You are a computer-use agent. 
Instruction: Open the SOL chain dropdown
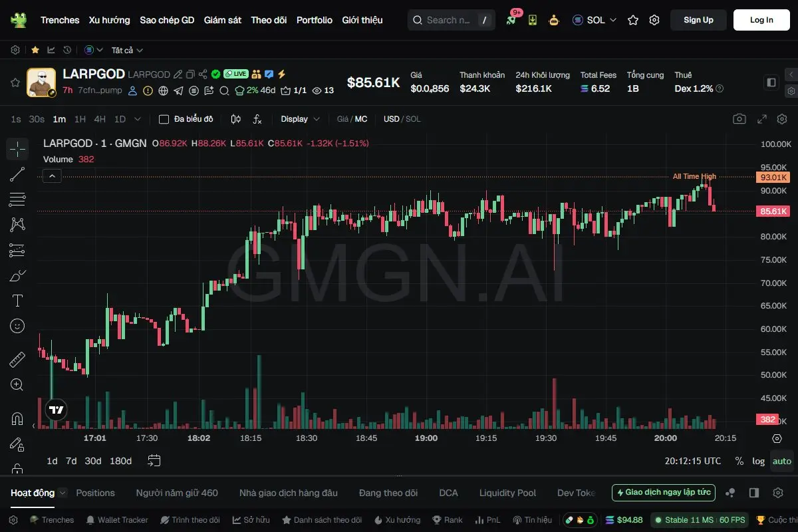[x=595, y=20]
